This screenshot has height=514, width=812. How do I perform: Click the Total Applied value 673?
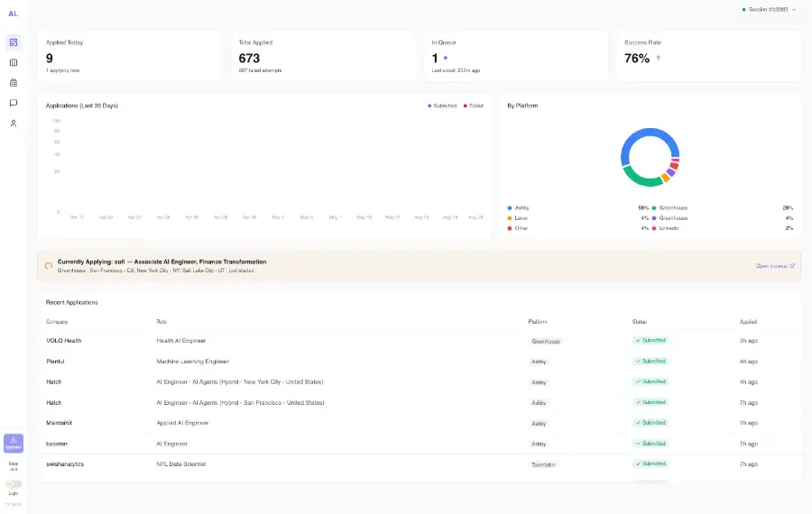(249, 59)
